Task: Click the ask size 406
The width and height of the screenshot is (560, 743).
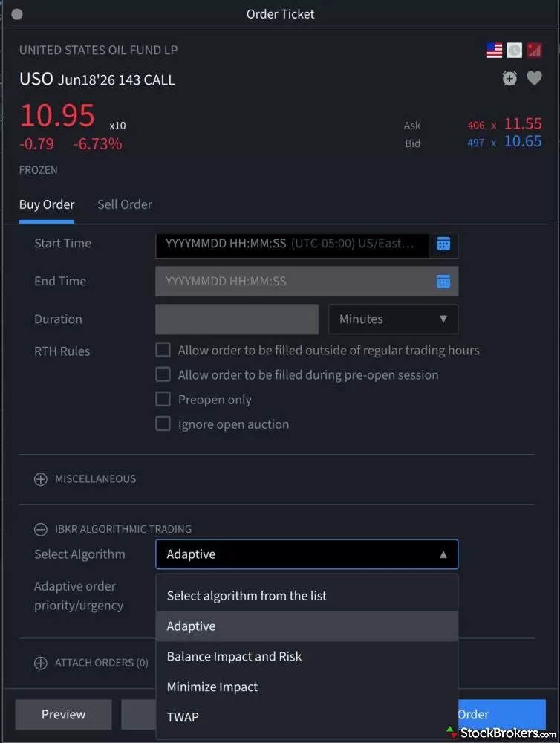Action: tap(475, 125)
